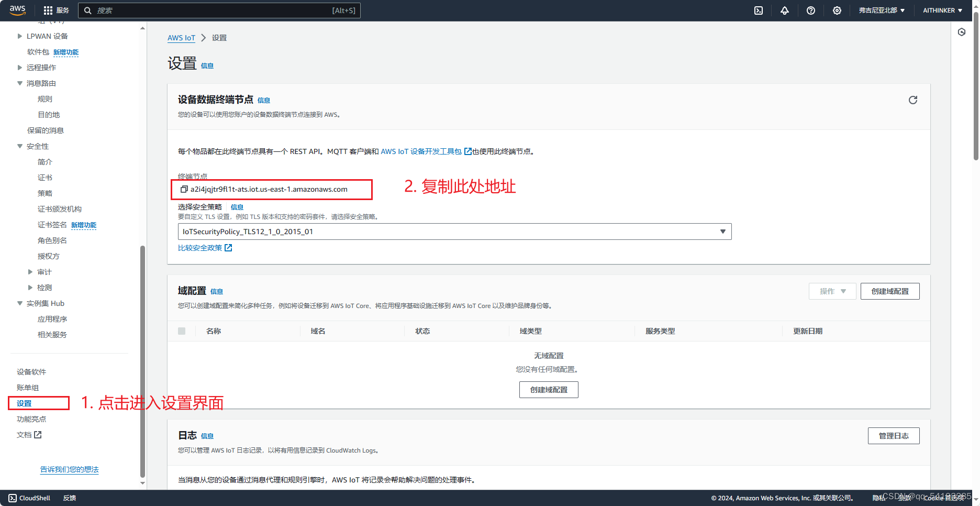Screen dimensions: 980x506
Task: Click the 创建域配置 button in the header
Action: click(890, 291)
